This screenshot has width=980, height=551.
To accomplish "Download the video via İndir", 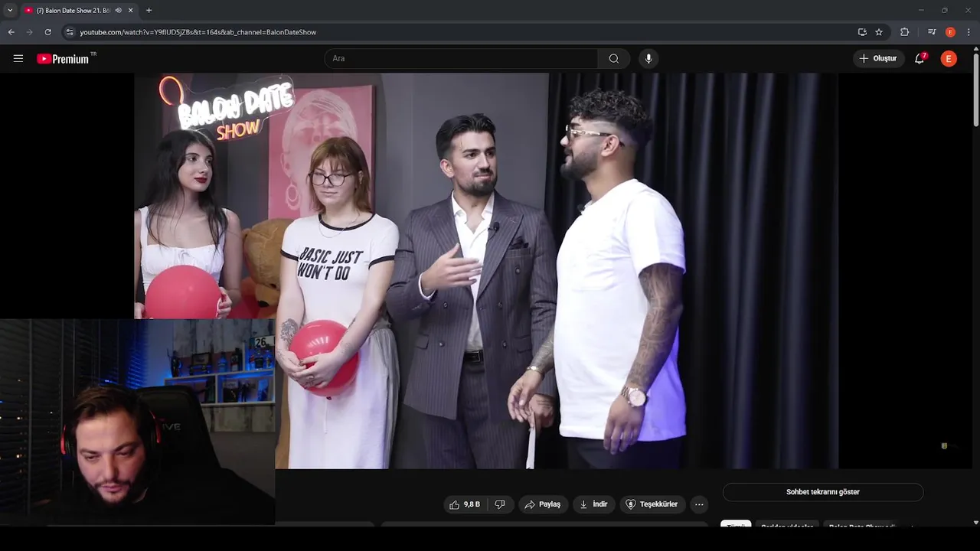I will [593, 504].
